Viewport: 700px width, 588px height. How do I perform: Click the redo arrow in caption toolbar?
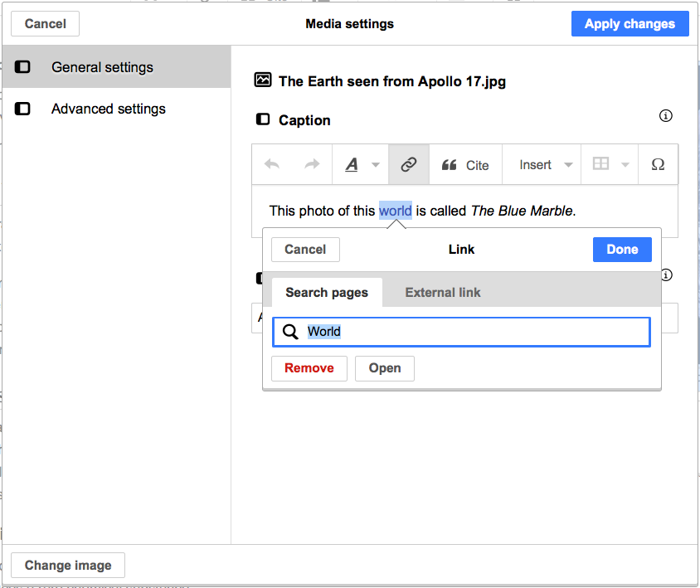pos(312,164)
